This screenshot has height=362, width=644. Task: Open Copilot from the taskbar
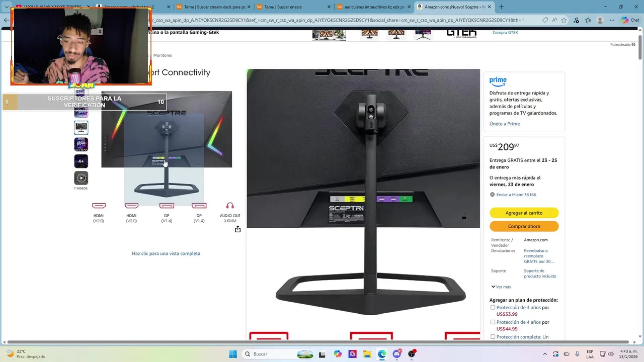(338, 354)
